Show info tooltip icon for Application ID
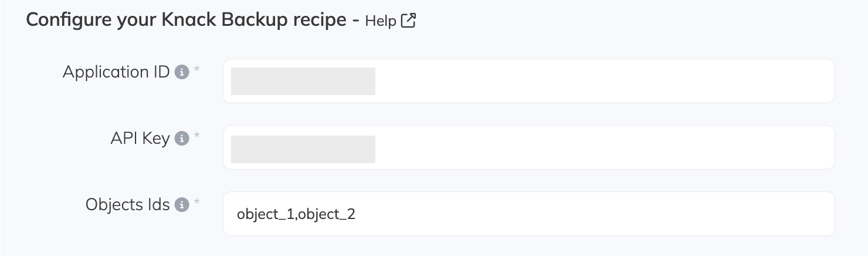868x256 pixels. 182,73
